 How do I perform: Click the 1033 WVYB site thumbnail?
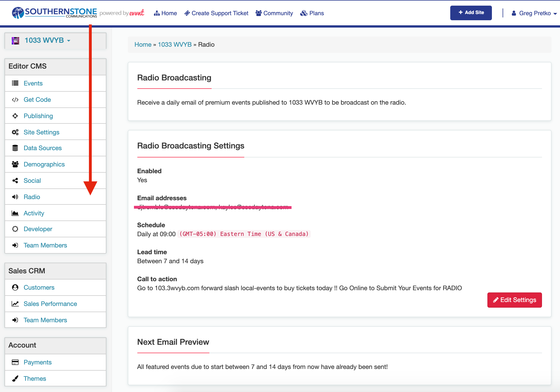point(15,40)
